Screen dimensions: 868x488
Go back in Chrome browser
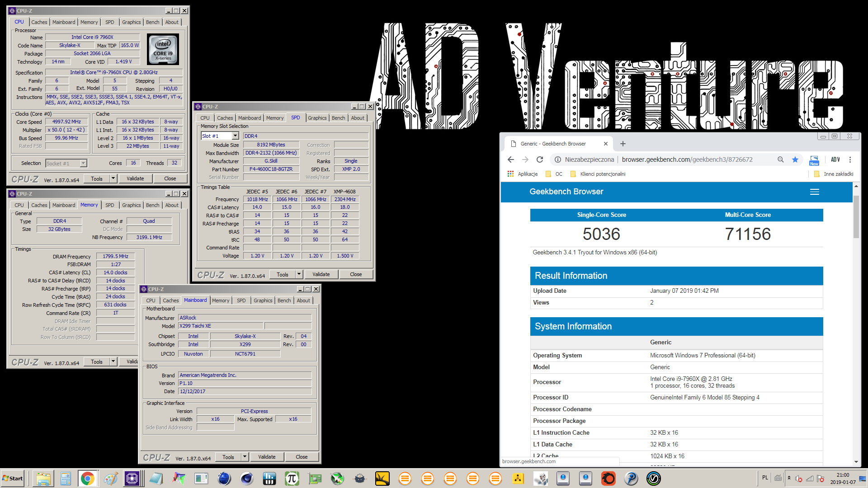click(511, 160)
